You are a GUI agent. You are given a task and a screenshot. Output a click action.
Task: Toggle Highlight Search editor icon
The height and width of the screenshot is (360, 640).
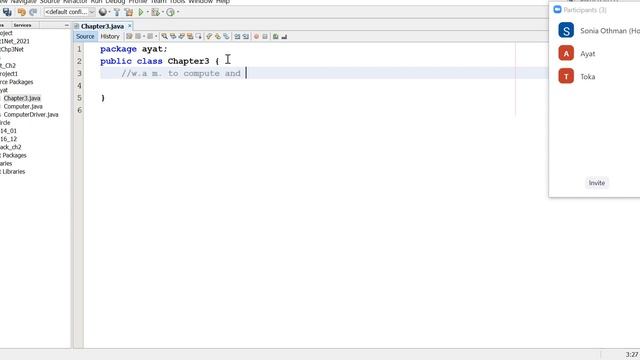[190, 36]
